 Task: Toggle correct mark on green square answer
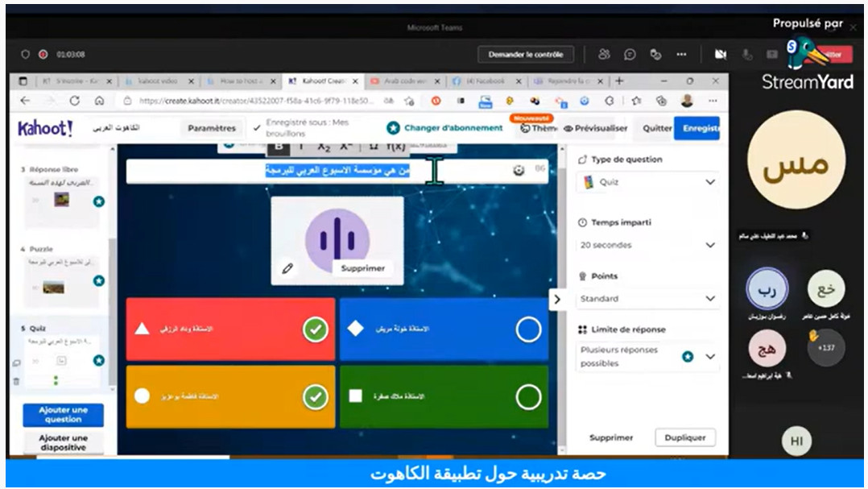(x=528, y=397)
